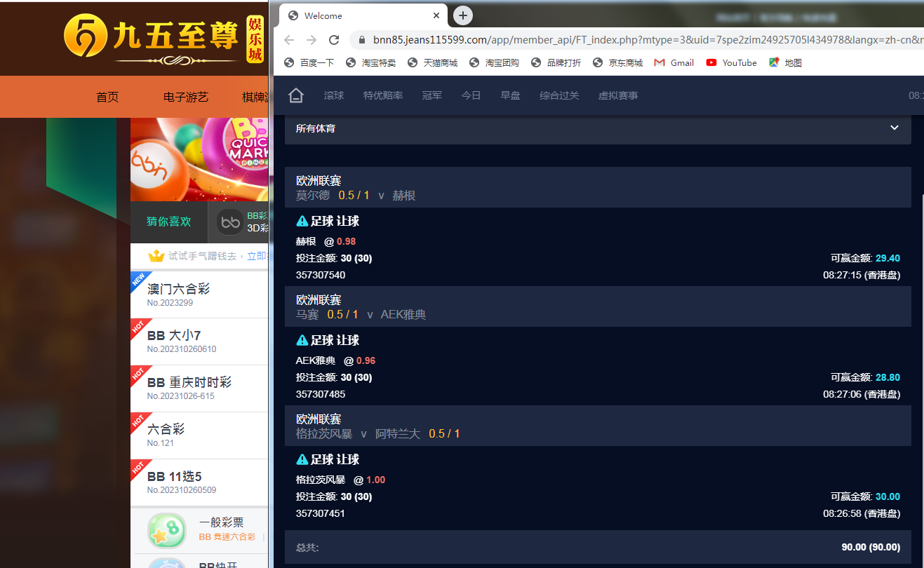The image size is (924, 568).
Task: Click the warning icon on the 格拉茨风暴 bet
Action: click(x=302, y=459)
